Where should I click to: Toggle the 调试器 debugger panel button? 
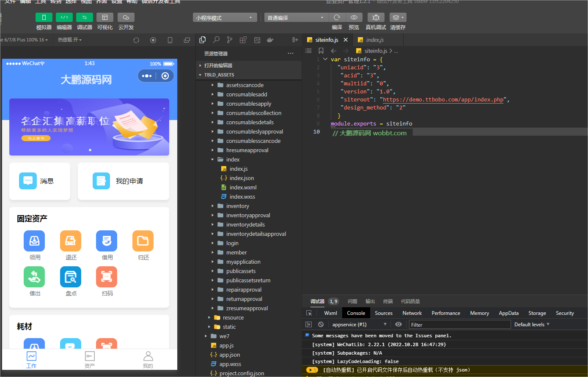pyautogui.click(x=85, y=17)
